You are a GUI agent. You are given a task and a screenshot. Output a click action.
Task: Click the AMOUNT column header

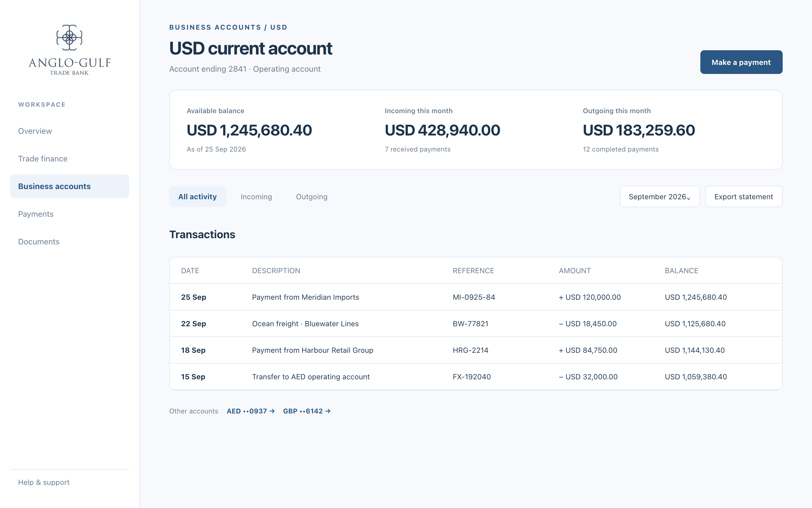(574, 270)
